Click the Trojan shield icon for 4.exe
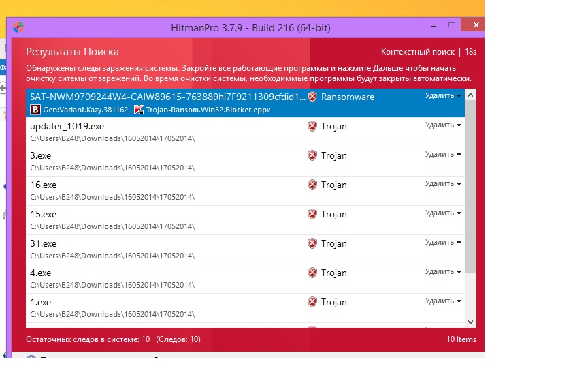Screen dimensions: 588x368 [x=312, y=273]
